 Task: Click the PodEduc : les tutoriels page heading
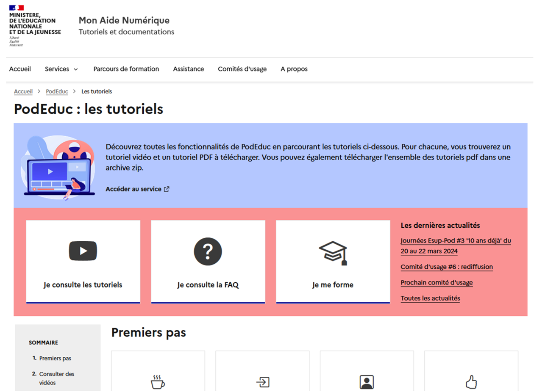(89, 109)
